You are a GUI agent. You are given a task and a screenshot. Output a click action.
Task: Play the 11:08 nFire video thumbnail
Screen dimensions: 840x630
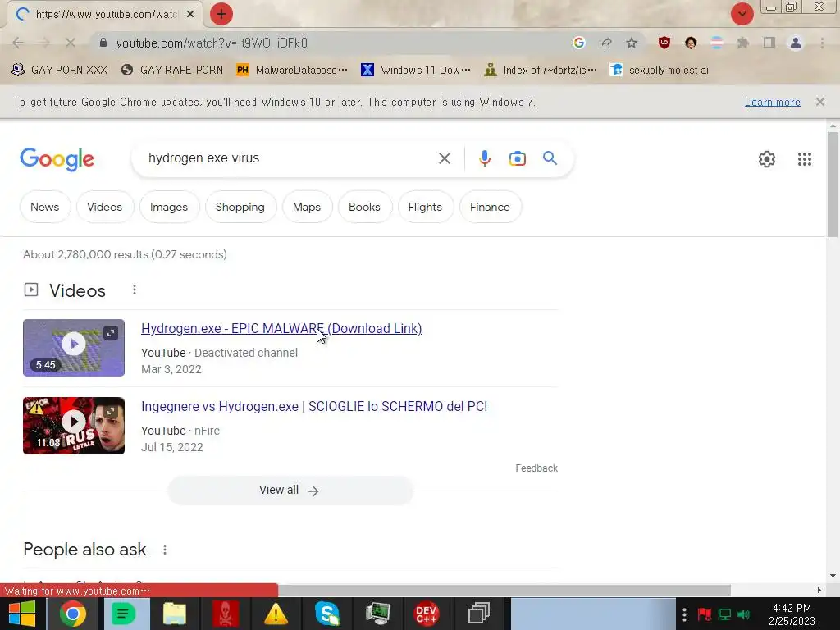point(74,426)
